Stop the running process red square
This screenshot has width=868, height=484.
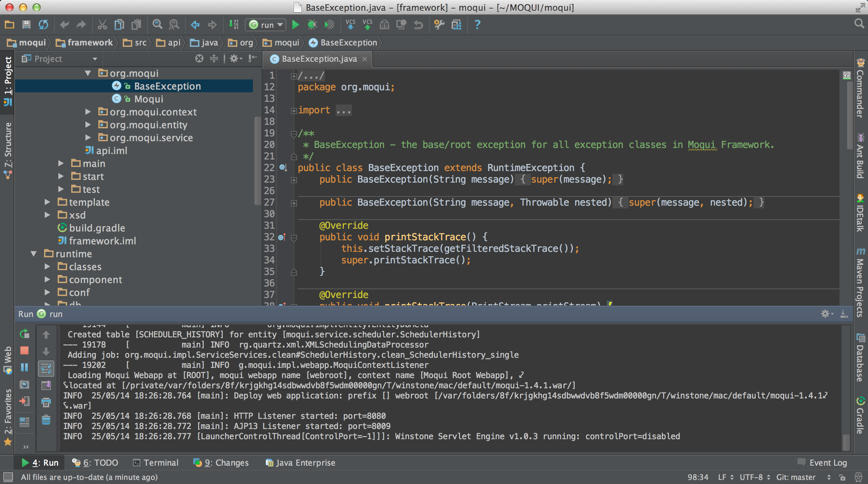pos(24,350)
